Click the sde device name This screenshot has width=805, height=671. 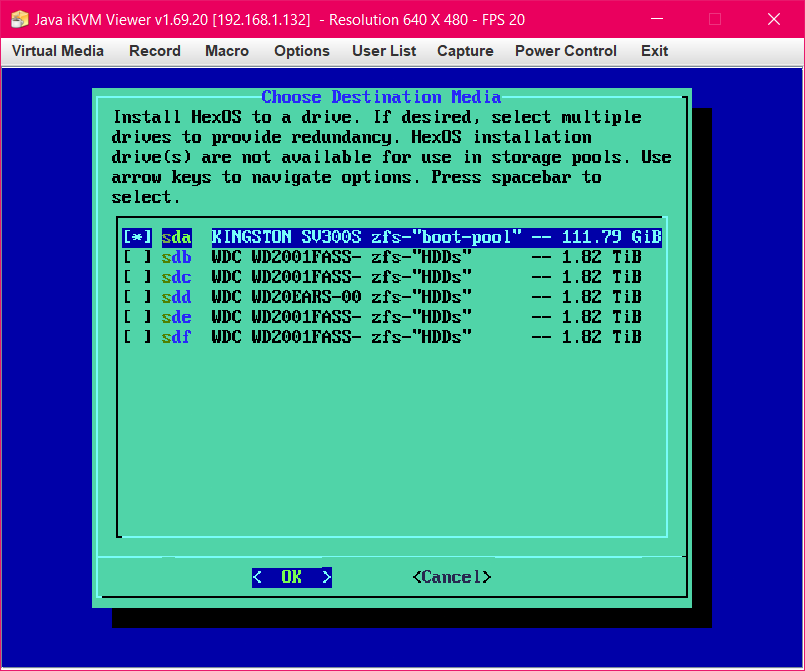click(177, 317)
